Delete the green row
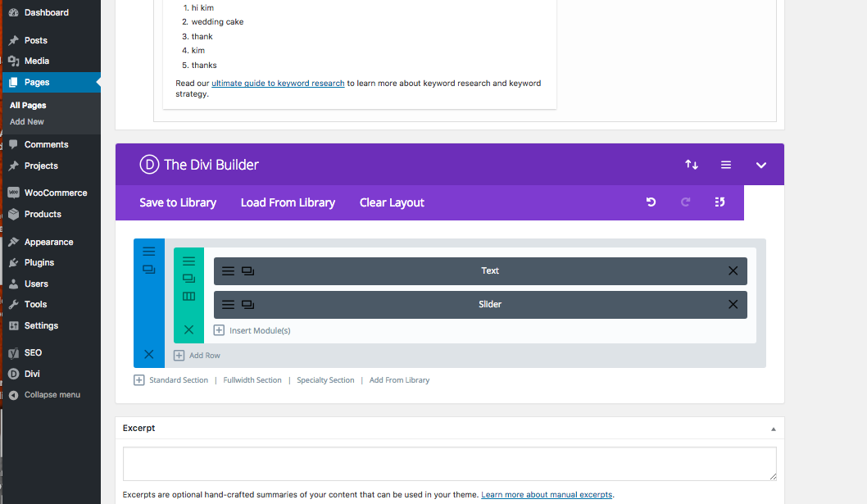Screen dimensions: 867x504 [188, 329]
